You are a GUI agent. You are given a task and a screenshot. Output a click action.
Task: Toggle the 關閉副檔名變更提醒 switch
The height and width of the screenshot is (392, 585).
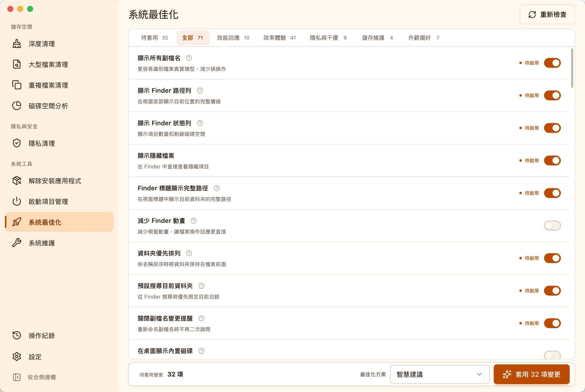(552, 323)
